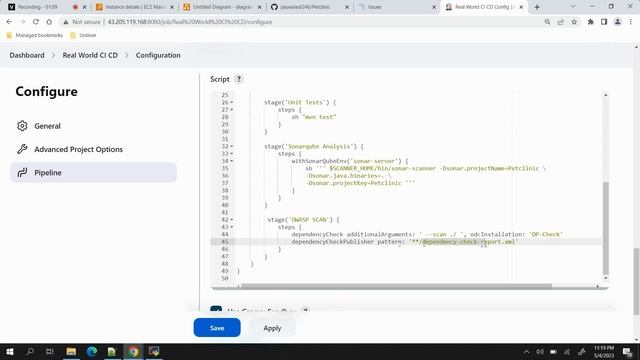
Task: Click the Save button
Action: pos(217,328)
